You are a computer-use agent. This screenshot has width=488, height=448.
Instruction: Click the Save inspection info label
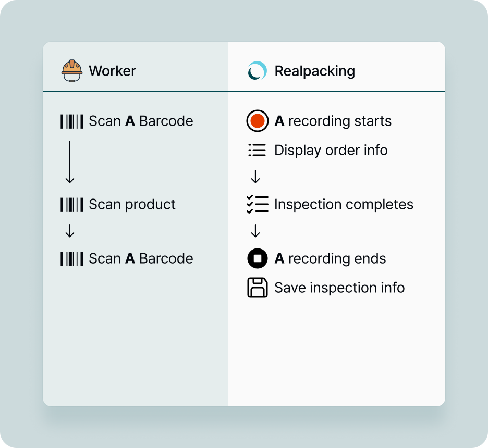(339, 288)
